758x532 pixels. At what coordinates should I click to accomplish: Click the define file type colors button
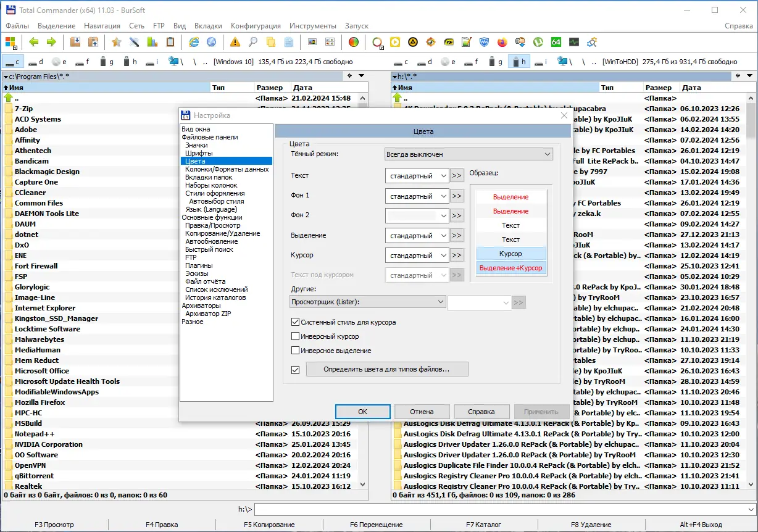click(387, 369)
